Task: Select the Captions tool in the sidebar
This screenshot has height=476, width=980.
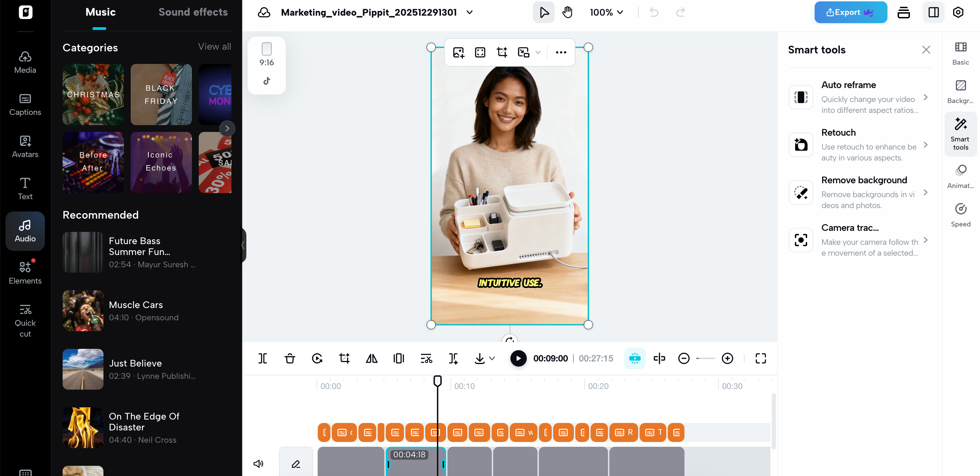Action: [x=25, y=104]
